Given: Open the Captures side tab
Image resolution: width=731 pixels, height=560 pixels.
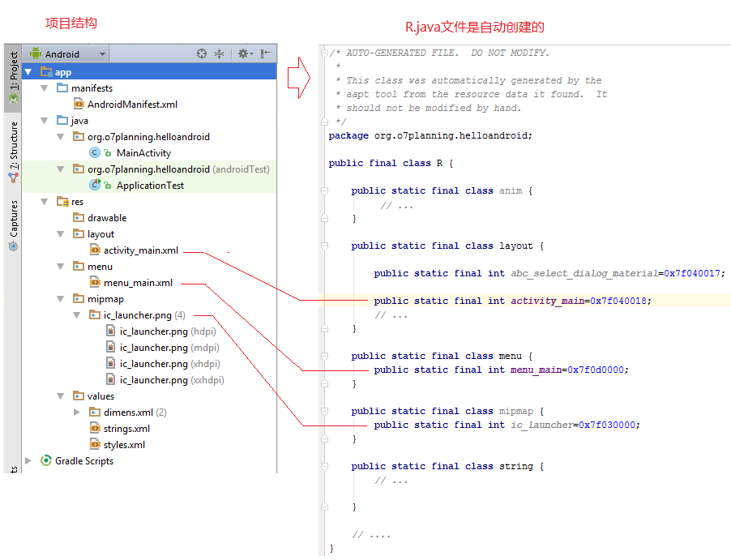Looking at the screenshot, I should tap(14, 224).
